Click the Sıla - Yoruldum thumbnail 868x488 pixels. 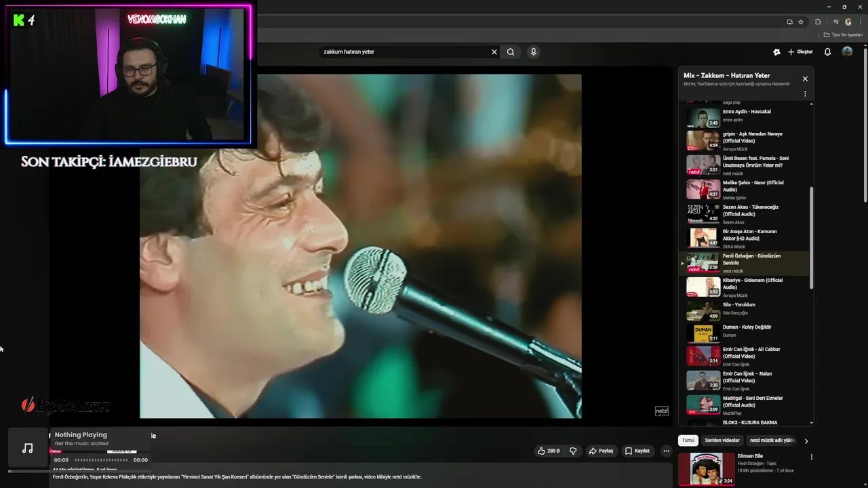point(703,311)
